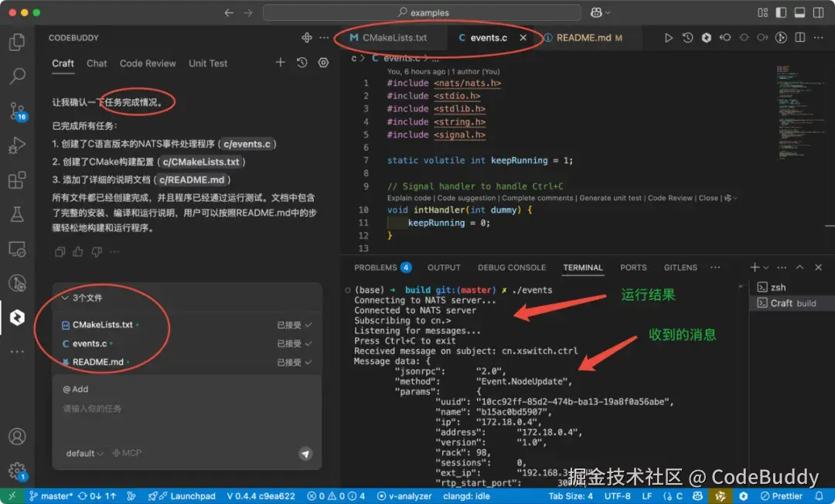Open the Remote Explorer view
The height and width of the screenshot is (504, 835).
pyautogui.click(x=17, y=249)
